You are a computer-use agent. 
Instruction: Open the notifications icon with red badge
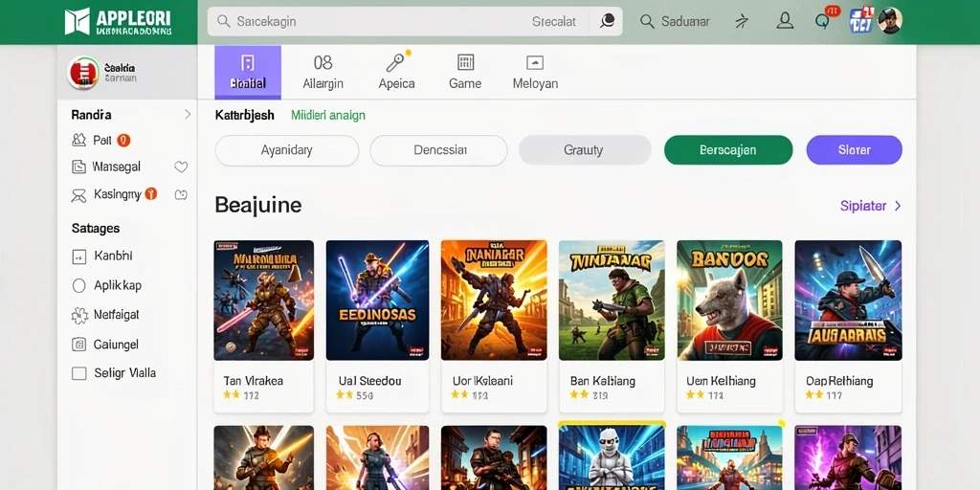pyautogui.click(x=824, y=19)
